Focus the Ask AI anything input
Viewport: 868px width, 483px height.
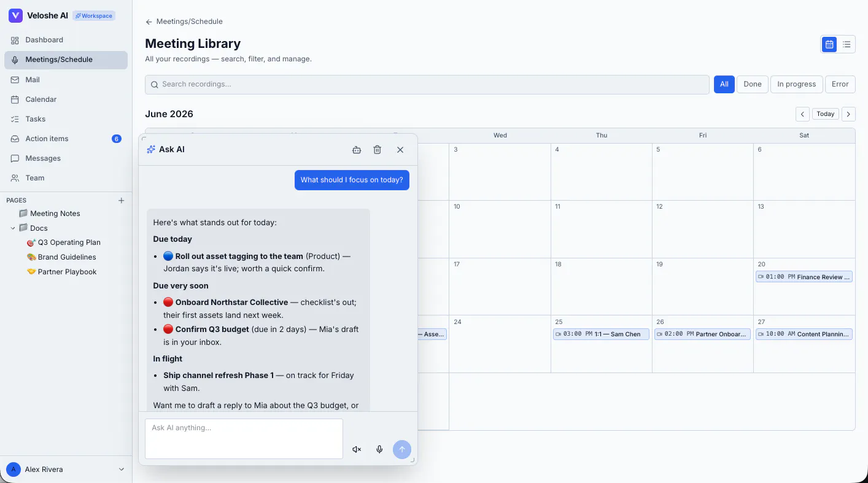pyautogui.click(x=244, y=439)
